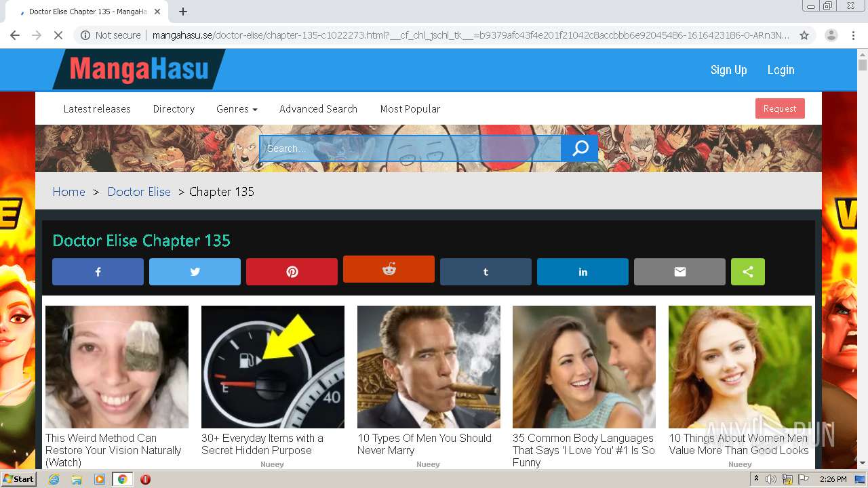This screenshot has height=488, width=868.
Task: Bookmark this page with star icon
Action: 804,35
